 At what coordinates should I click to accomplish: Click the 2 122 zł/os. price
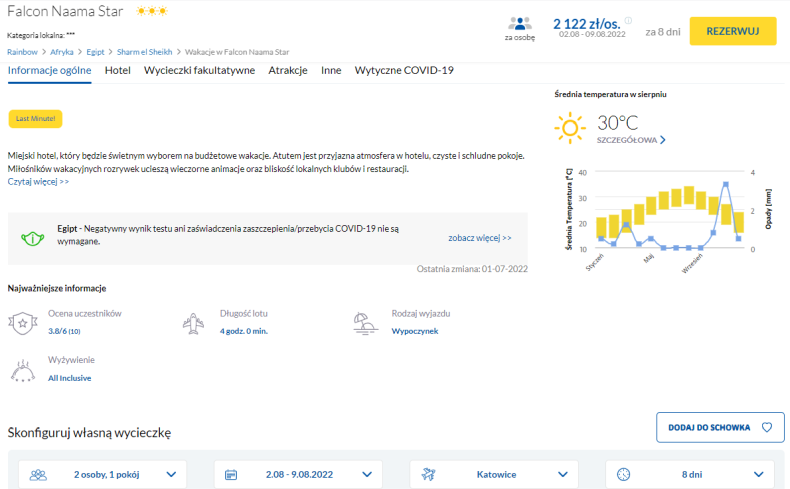tap(586, 24)
